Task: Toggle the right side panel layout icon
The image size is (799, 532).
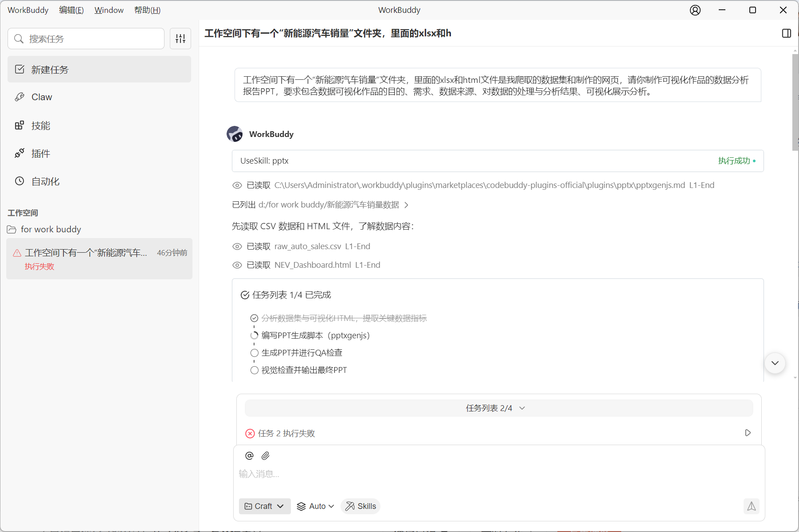Action: pos(786,33)
